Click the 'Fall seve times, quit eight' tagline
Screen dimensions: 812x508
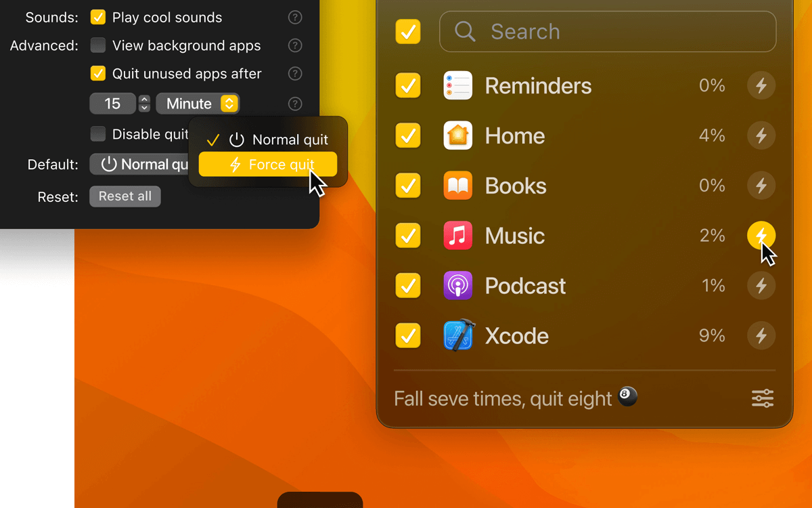tap(503, 399)
